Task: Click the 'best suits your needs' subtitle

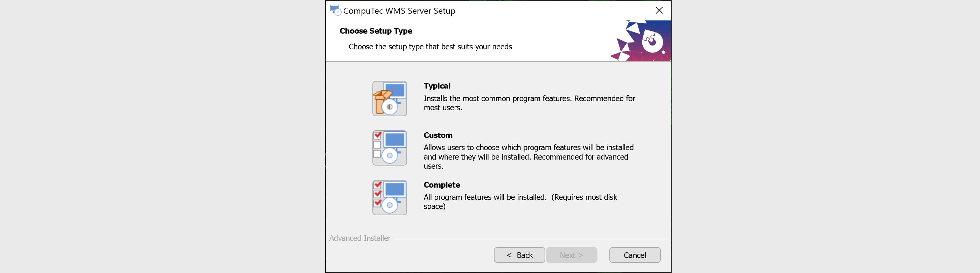Action: click(430, 47)
